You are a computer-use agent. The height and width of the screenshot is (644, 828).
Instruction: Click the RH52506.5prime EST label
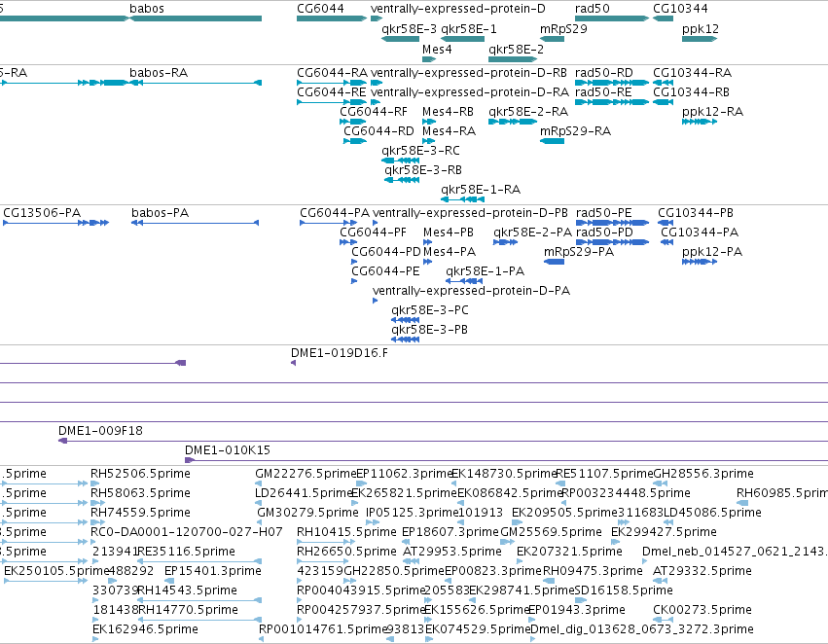point(140,474)
